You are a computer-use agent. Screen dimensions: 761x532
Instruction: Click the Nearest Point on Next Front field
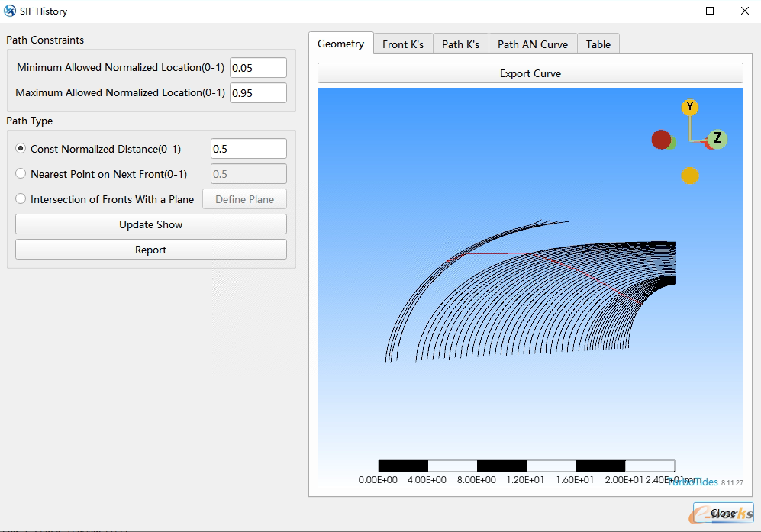point(249,174)
